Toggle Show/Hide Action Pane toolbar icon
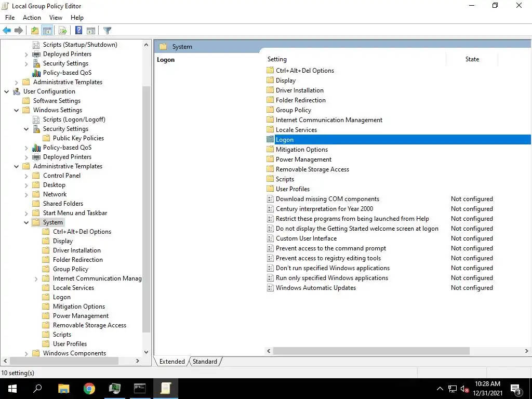The height and width of the screenshot is (399, 532). tap(91, 31)
